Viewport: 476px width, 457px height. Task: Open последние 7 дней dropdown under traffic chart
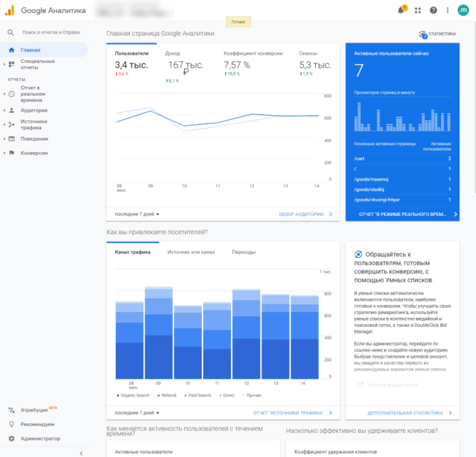[137, 413]
